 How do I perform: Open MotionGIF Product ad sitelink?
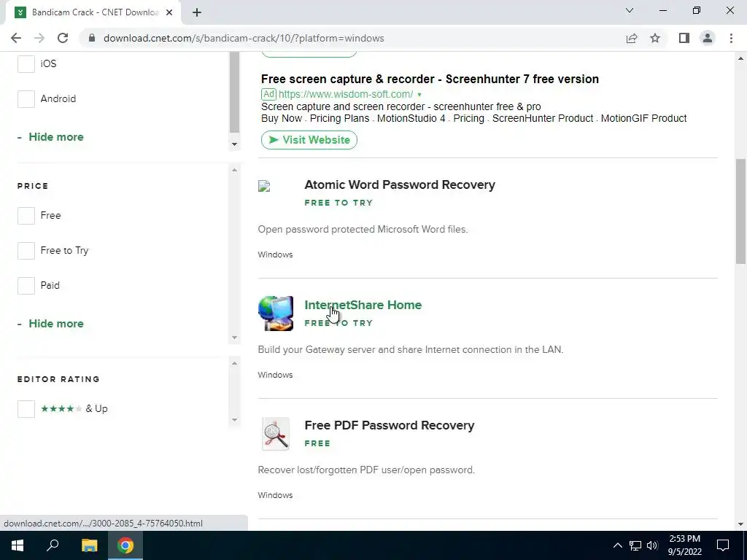[643, 118]
